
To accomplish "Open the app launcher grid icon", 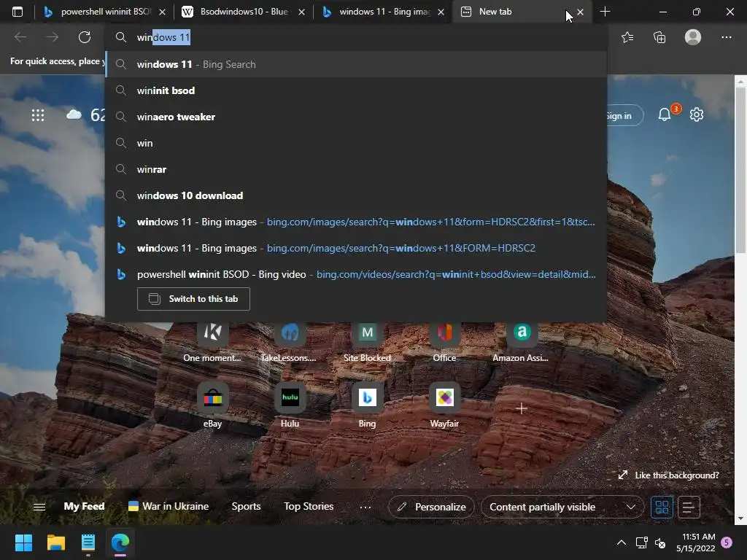I will point(38,114).
